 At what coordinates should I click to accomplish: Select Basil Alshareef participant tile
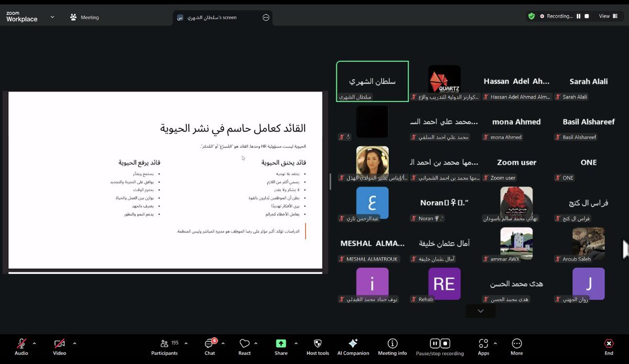589,122
